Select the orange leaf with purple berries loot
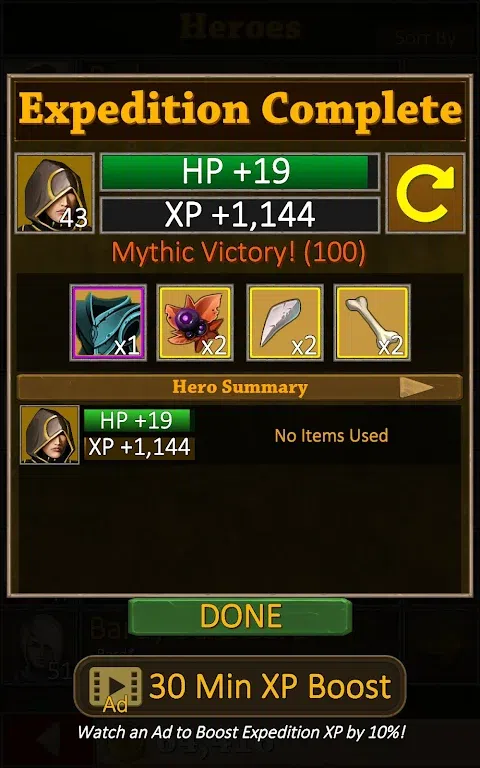The image size is (480, 768). tap(195, 323)
